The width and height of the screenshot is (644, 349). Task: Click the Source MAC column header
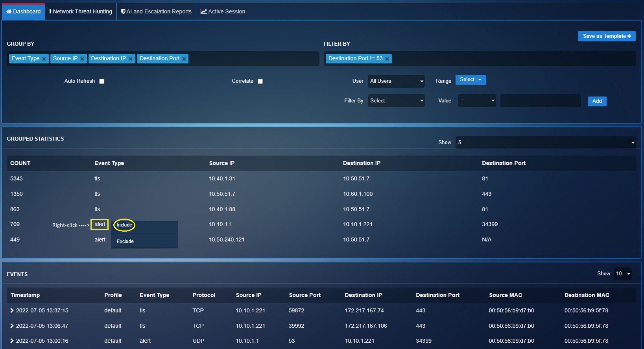pos(506,295)
